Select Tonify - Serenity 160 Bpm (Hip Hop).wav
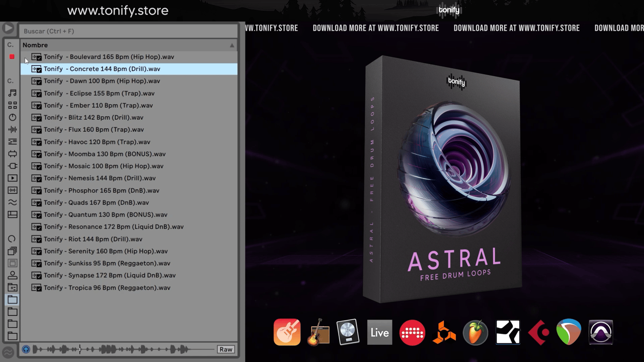The height and width of the screenshot is (362, 644). point(129,251)
